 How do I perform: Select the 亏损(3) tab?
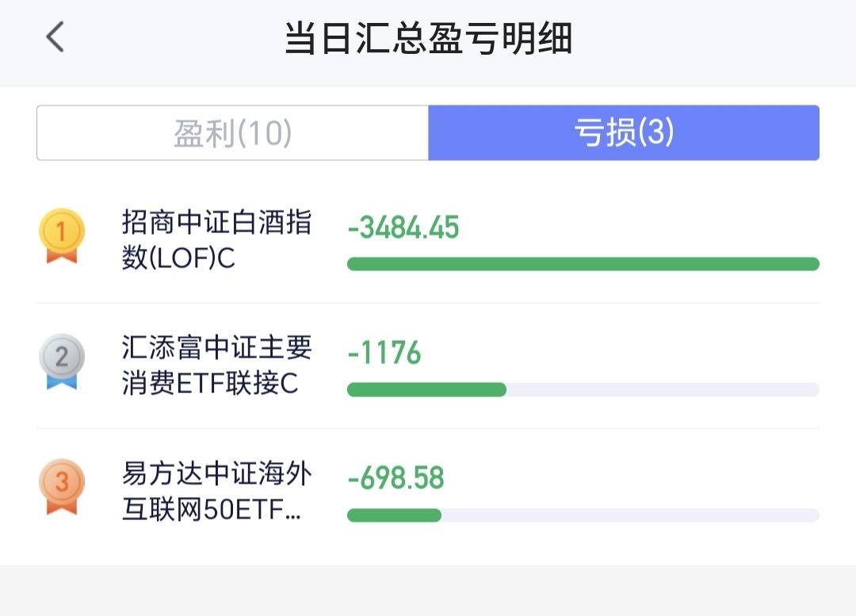coord(624,132)
